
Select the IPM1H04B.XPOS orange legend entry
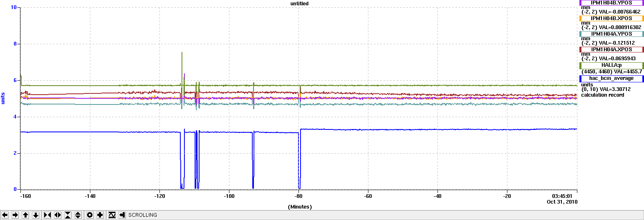point(611,18)
